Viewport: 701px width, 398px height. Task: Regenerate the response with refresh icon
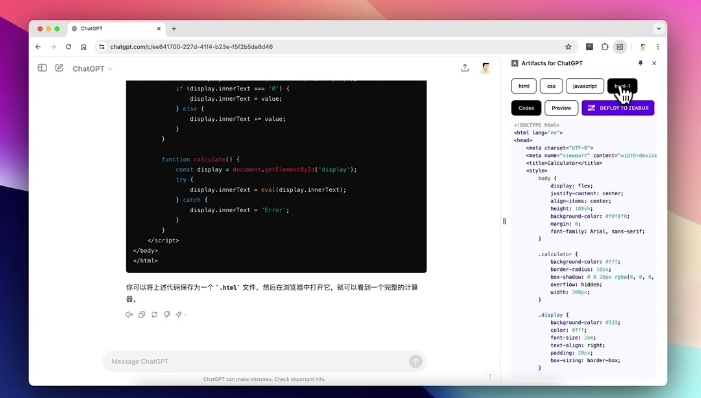coord(154,314)
